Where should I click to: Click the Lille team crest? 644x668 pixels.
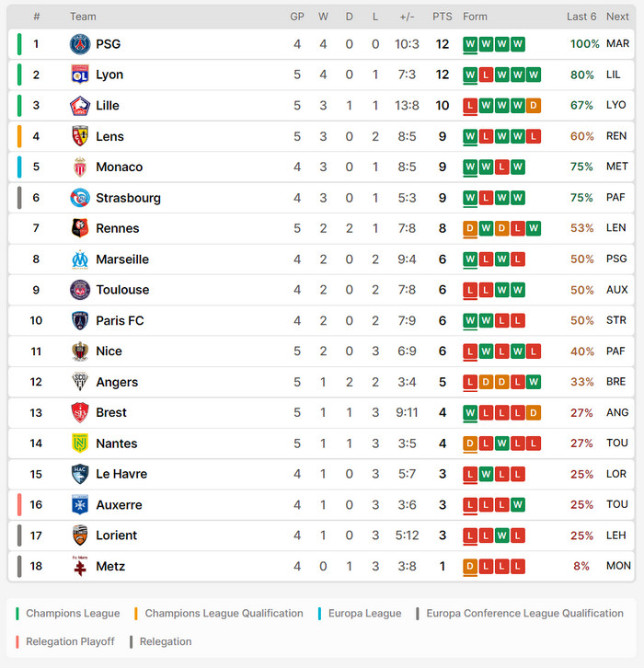(x=80, y=106)
